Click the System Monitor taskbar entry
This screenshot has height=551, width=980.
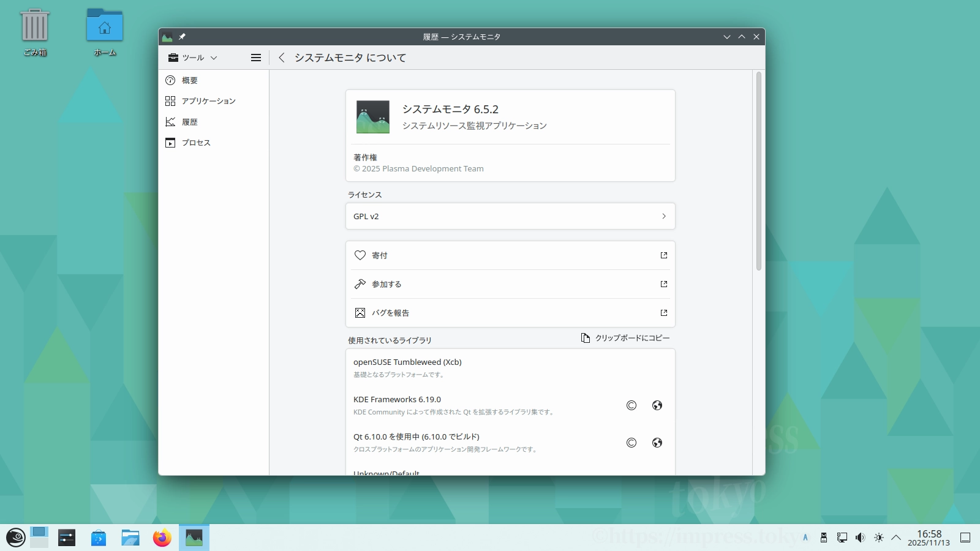point(194,538)
